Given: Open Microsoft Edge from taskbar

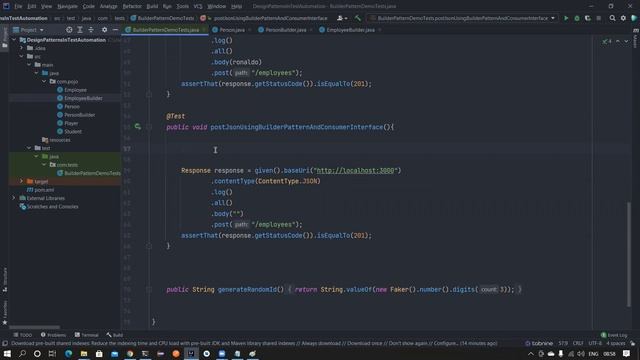Looking at the screenshot, I should (68, 353).
